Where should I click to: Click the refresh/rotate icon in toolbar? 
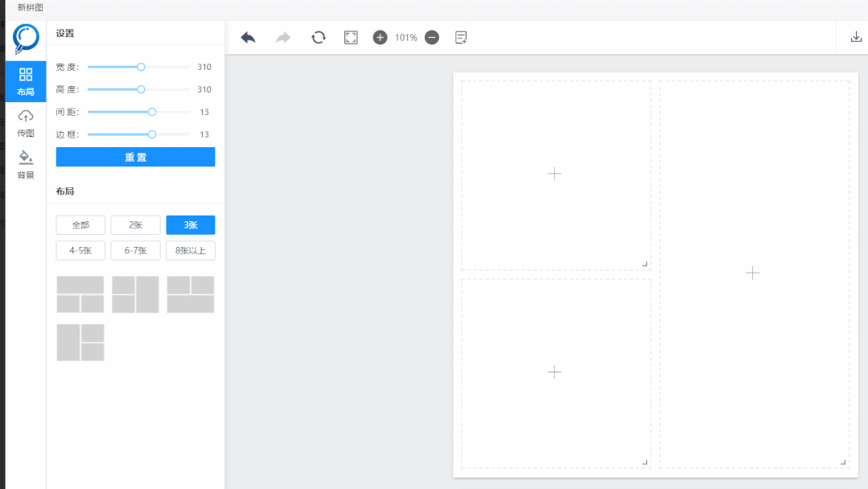tap(319, 38)
